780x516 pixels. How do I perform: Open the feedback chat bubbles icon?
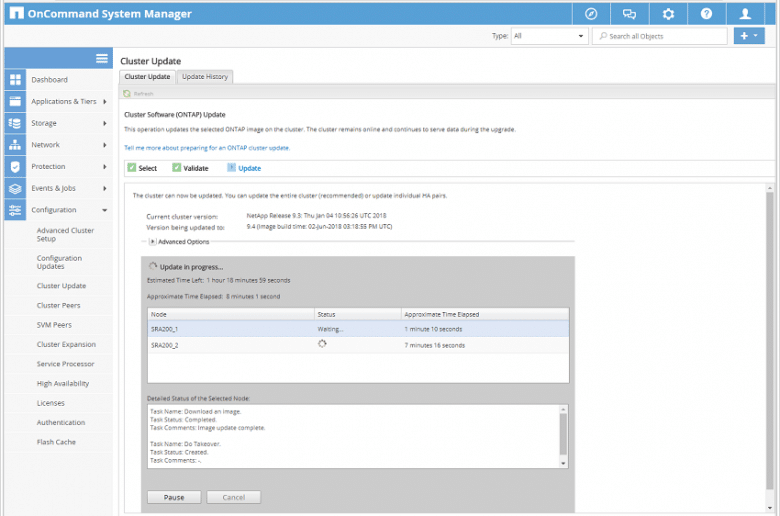tap(629, 14)
